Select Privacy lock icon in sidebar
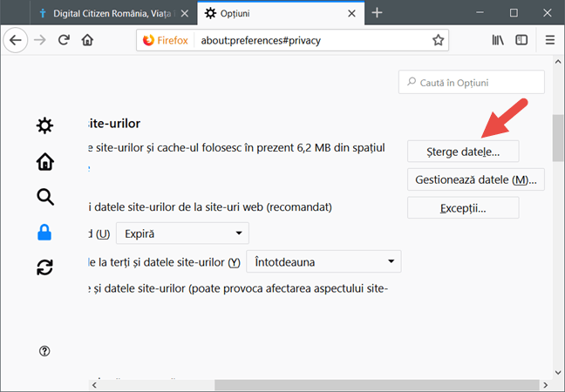The height and width of the screenshot is (392, 565). tap(44, 232)
